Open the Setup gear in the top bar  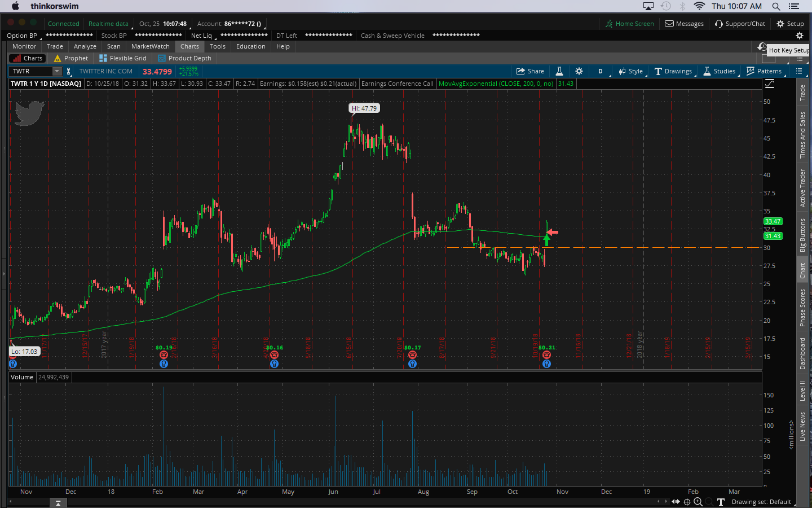click(x=790, y=24)
